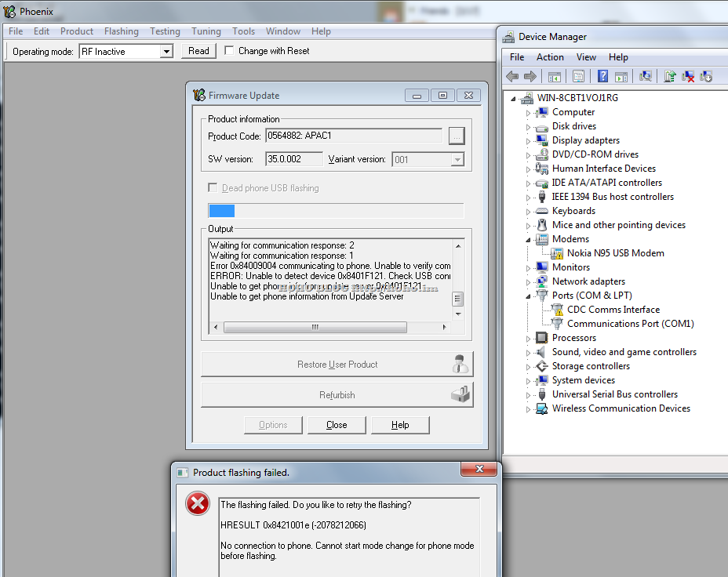Viewport: 728px width, 577px height.
Task: Open the Testing menu in Phoenix
Action: pos(165,31)
